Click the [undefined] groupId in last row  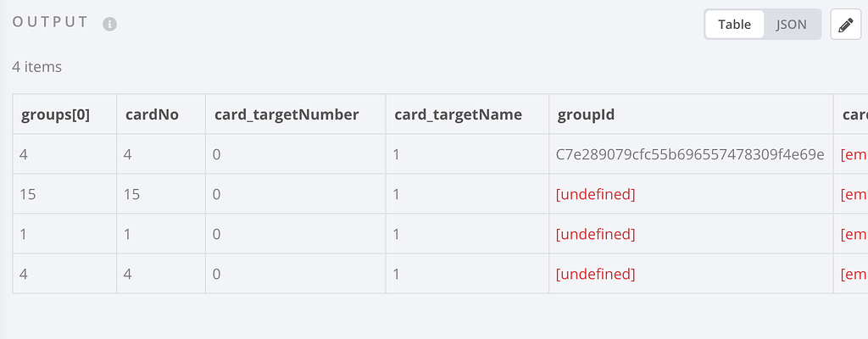pyautogui.click(x=595, y=274)
